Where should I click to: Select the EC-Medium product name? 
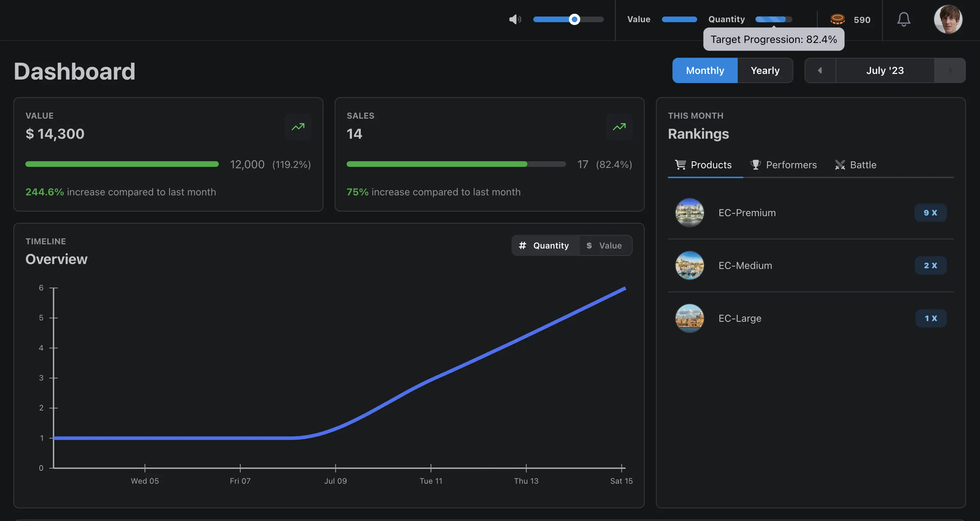(745, 265)
